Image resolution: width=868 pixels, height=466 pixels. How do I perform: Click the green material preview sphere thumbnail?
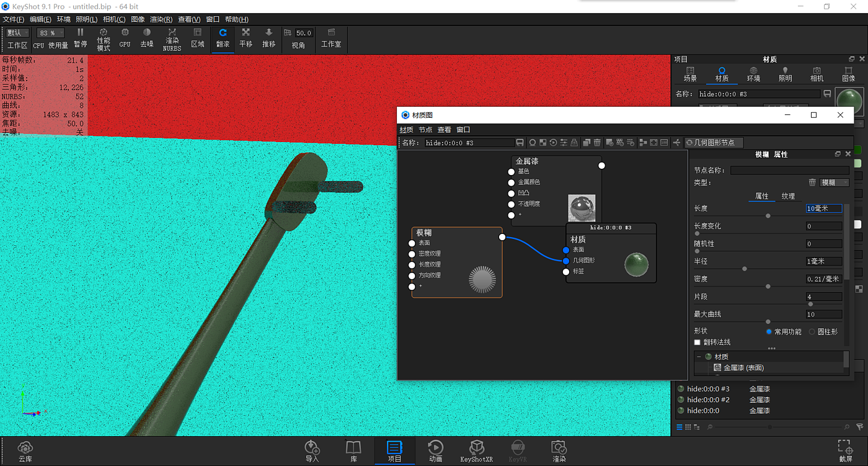(x=849, y=101)
